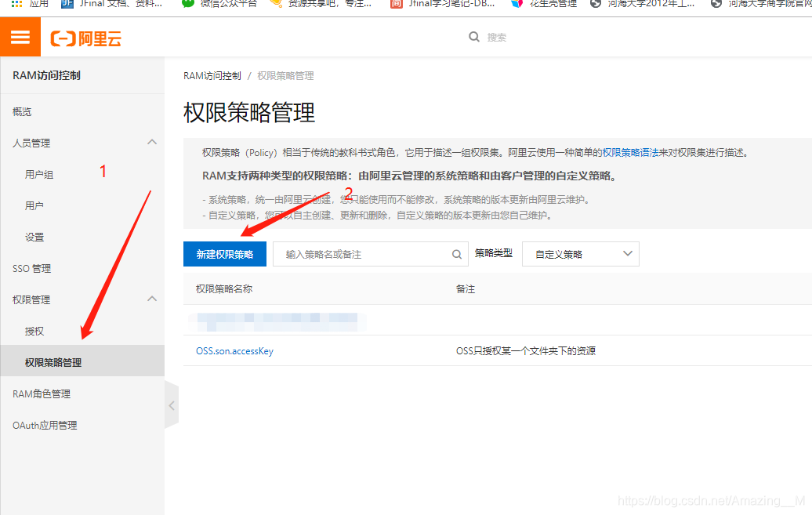Collapse the sidebar using the side arrow handle

172,405
